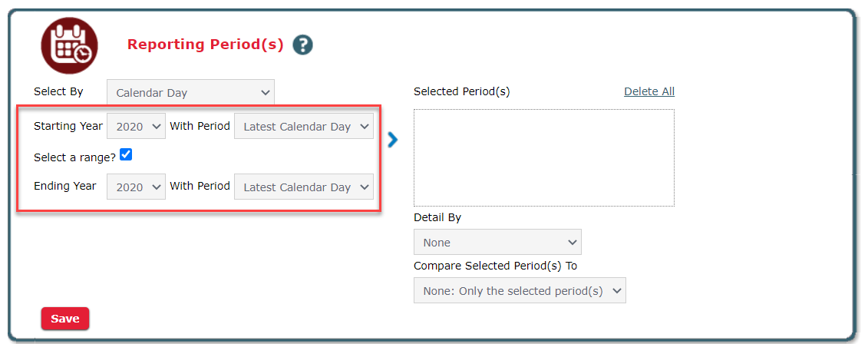Open the Select By Calendar Day dropdown
This screenshot has width=868, height=344.
190,93
